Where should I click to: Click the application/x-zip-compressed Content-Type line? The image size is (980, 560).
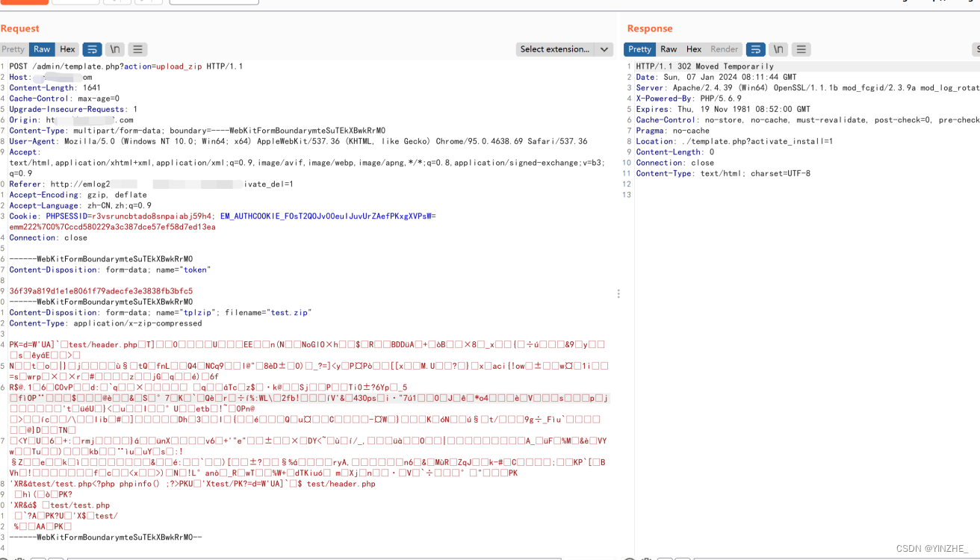coord(105,324)
